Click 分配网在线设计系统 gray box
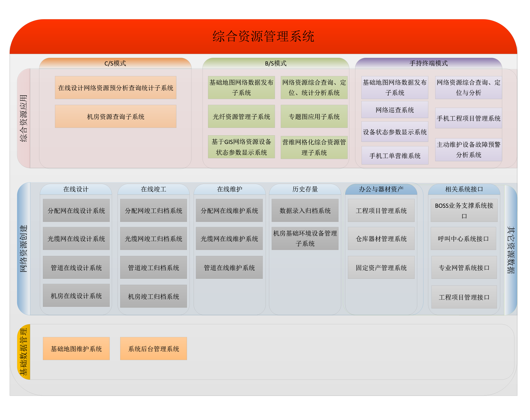Screen dimensions: 530x420 point(76,210)
